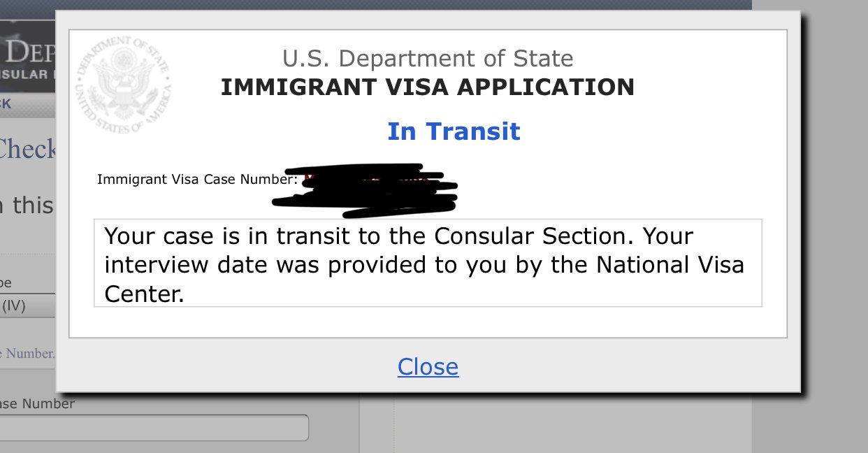The width and height of the screenshot is (868, 453).
Task: Select the cut-off CK navigation item
Action: click(x=6, y=103)
